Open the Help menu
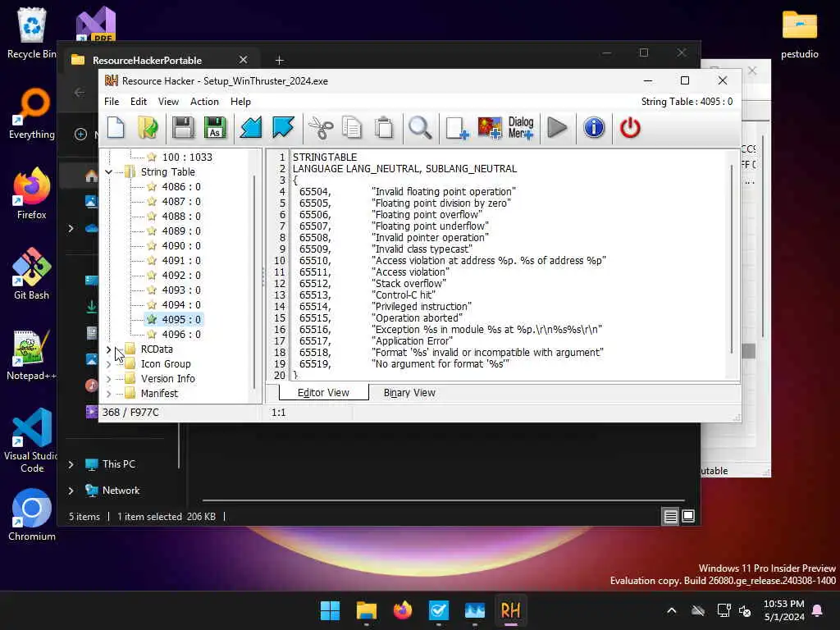Viewport: 840px width, 630px height. 240,101
